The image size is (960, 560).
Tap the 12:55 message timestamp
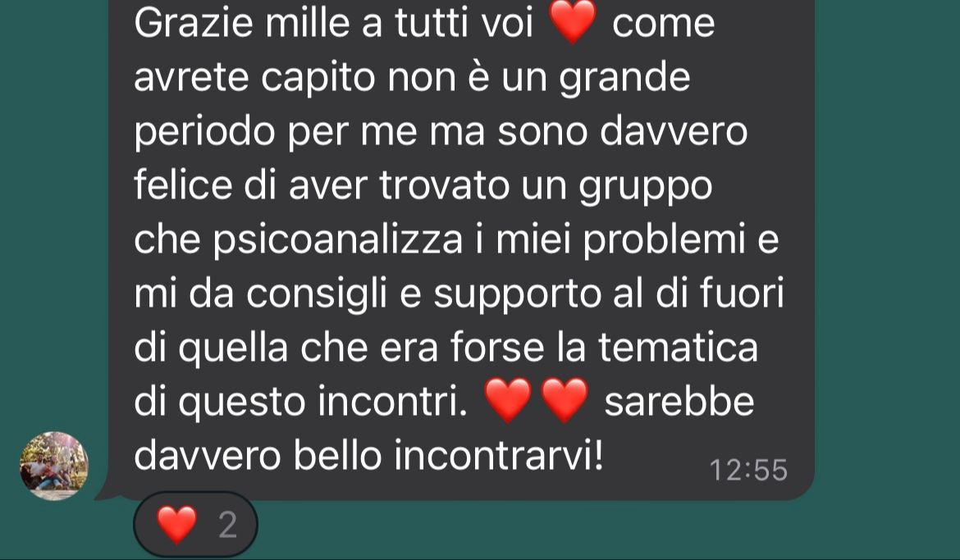click(747, 470)
